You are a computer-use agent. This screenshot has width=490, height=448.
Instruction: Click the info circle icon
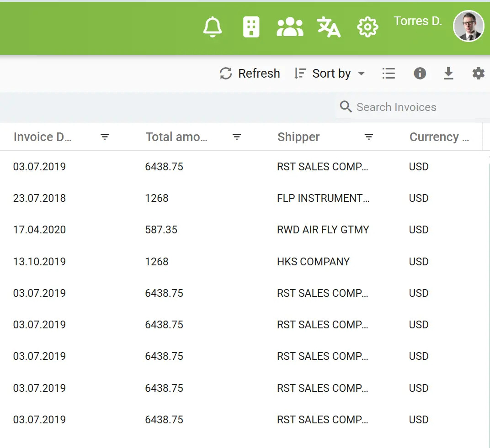(x=420, y=74)
